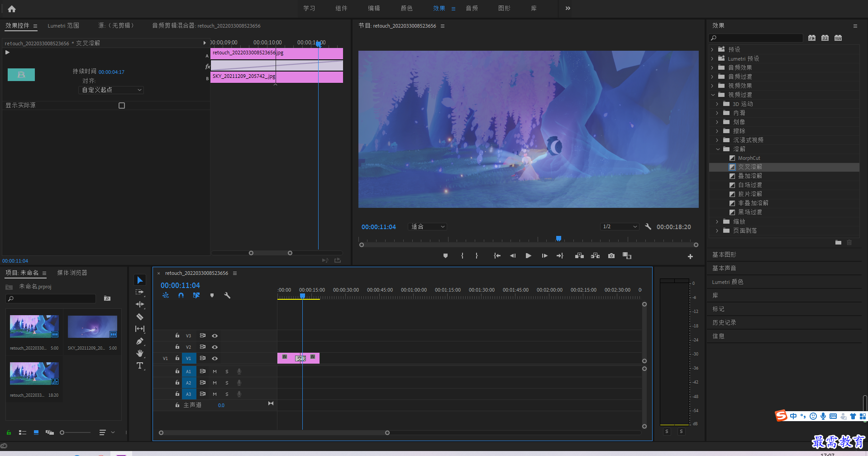Click the Program monitor playhead
This screenshot has height=456, width=868.
pyautogui.click(x=558, y=238)
